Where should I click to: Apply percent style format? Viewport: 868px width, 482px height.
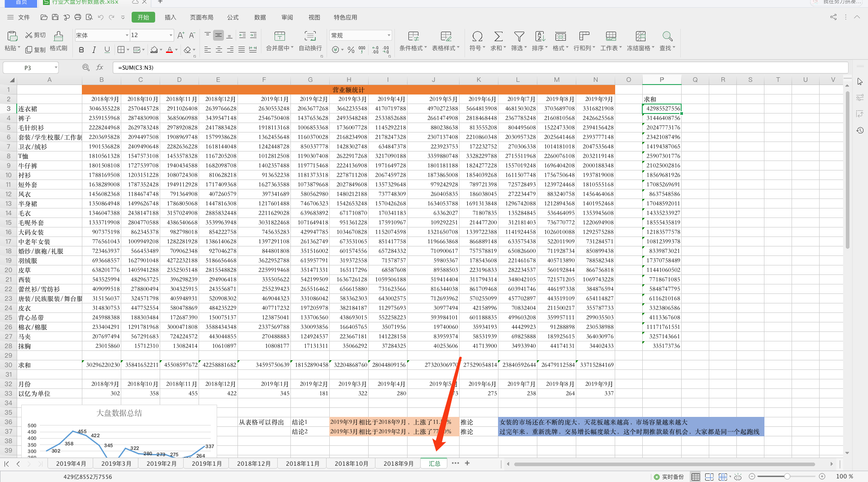click(351, 50)
